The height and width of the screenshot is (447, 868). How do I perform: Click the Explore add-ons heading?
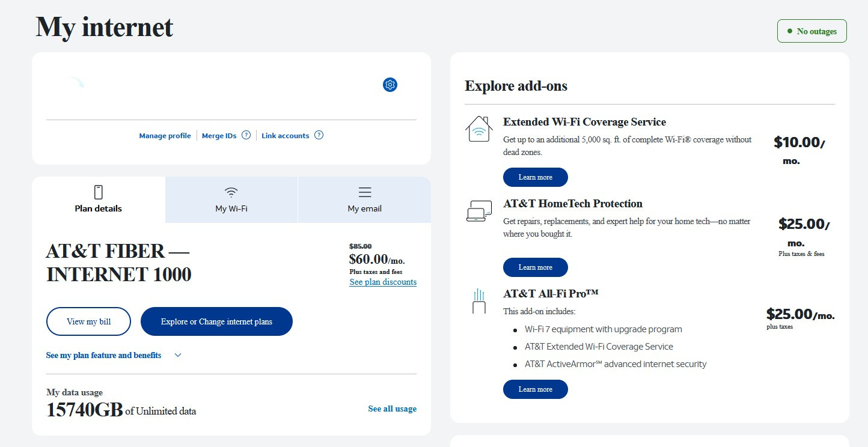tap(516, 86)
